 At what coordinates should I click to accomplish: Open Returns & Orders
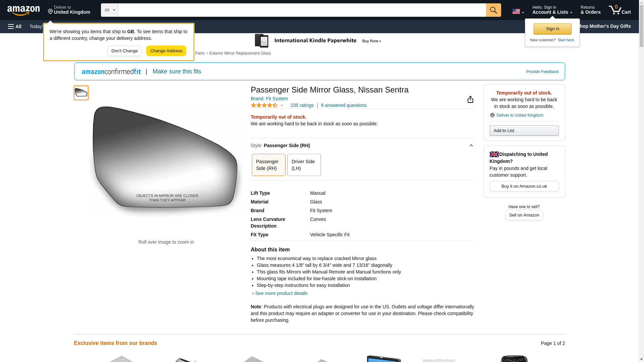point(590,10)
